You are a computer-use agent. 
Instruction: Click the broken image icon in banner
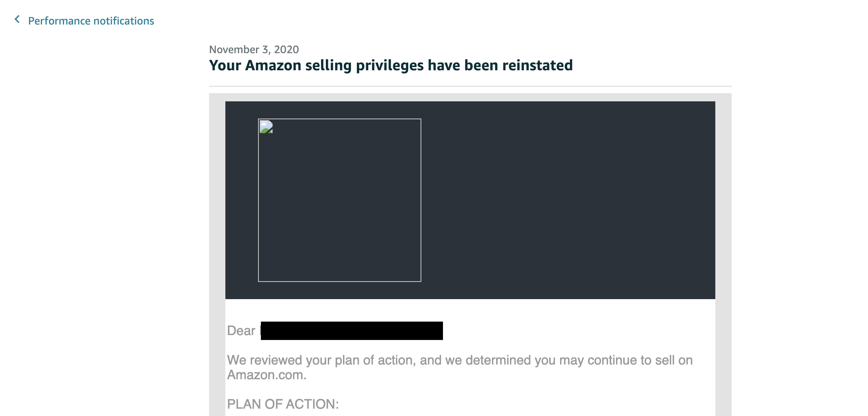tap(266, 127)
